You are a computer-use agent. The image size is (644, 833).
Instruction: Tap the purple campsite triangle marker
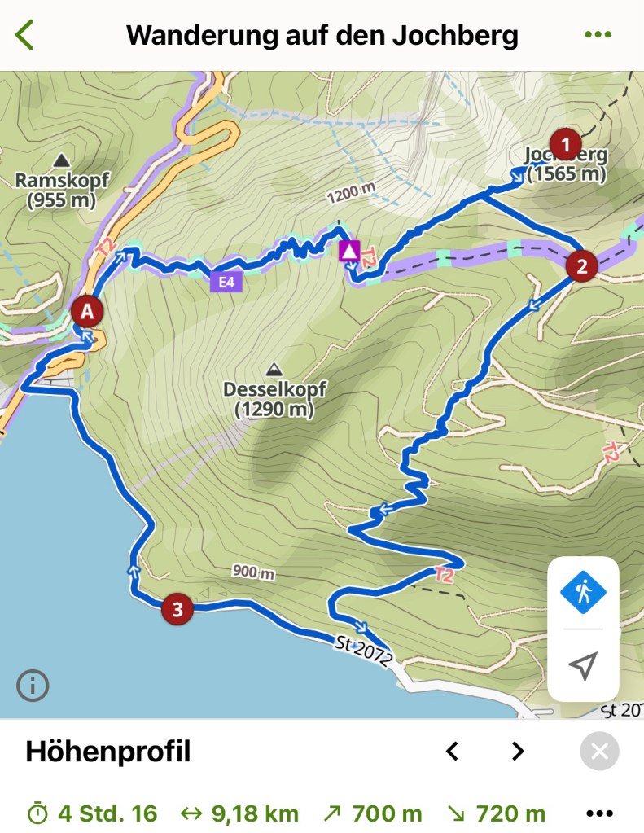pyautogui.click(x=349, y=251)
